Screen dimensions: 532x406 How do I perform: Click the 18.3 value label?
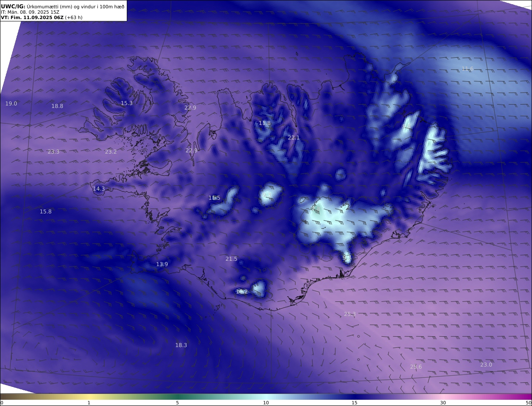coord(181,345)
